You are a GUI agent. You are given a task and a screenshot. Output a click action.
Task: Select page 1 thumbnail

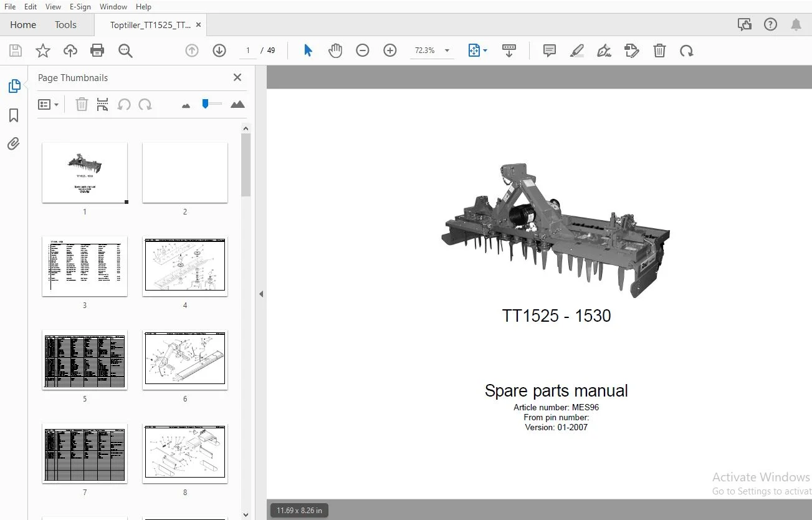point(85,173)
